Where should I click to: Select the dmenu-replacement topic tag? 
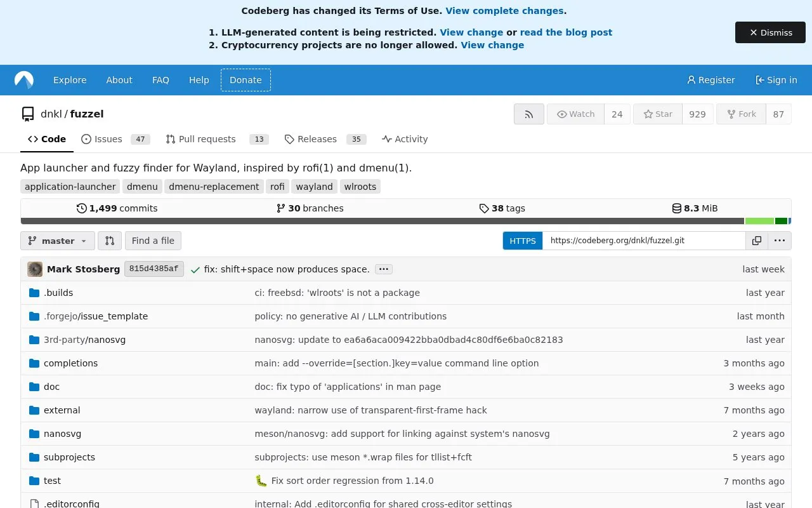coord(214,187)
